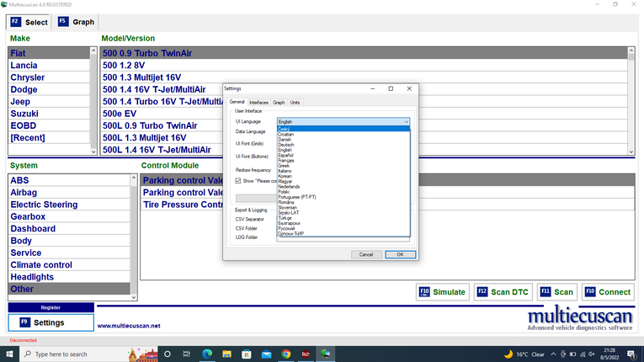Click the Windows Start button
Viewport: 644px width, 362px height.
(9, 354)
